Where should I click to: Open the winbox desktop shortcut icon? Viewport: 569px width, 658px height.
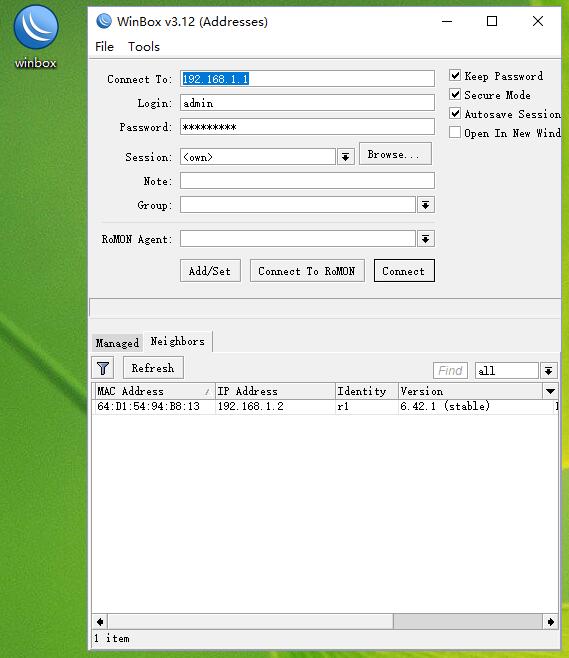click(x=36, y=37)
